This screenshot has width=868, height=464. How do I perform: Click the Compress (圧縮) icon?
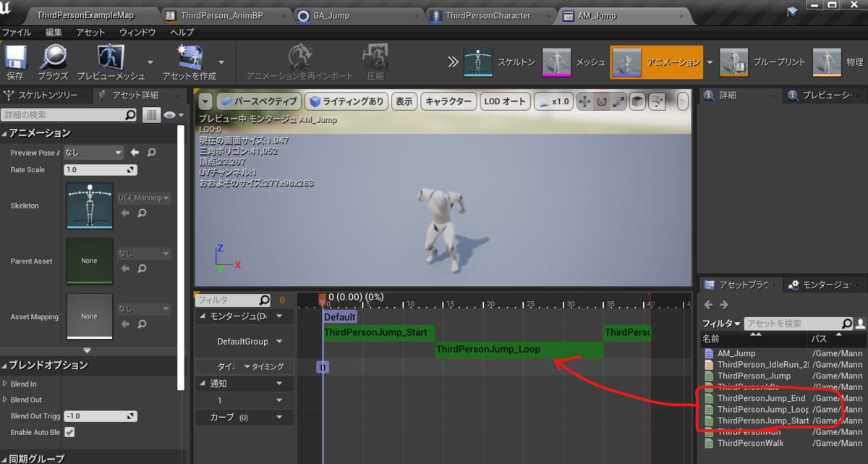(x=375, y=58)
